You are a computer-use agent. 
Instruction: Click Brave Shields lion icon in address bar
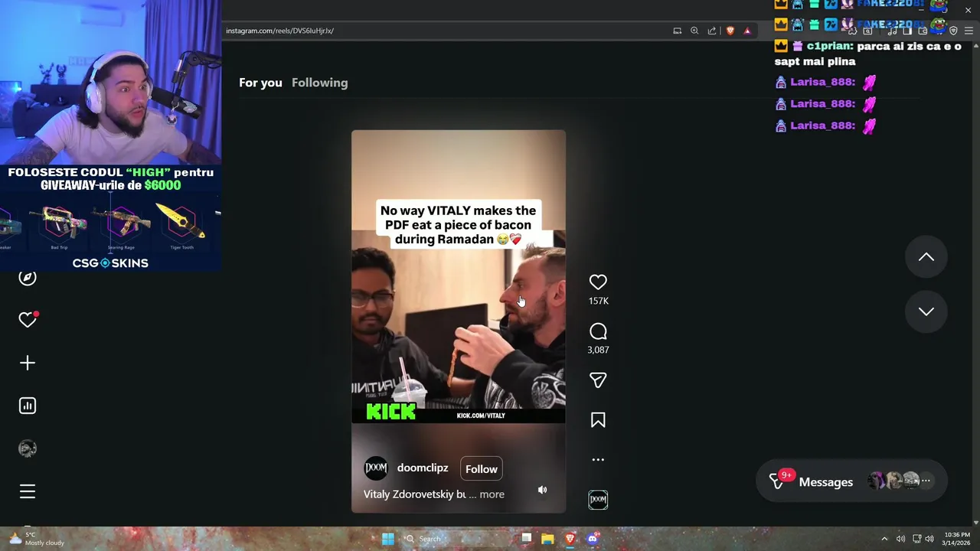(x=730, y=31)
